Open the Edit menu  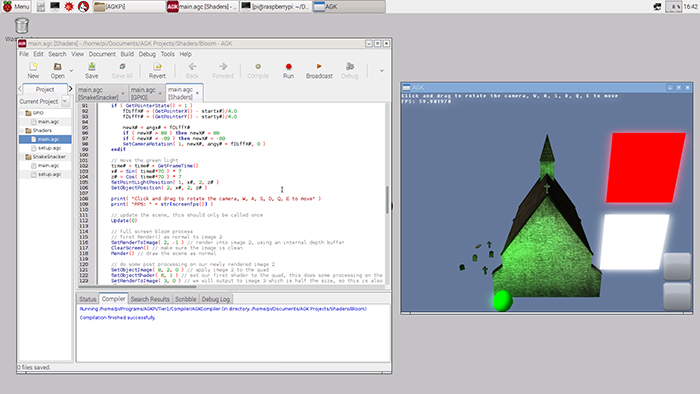pyautogui.click(x=38, y=54)
